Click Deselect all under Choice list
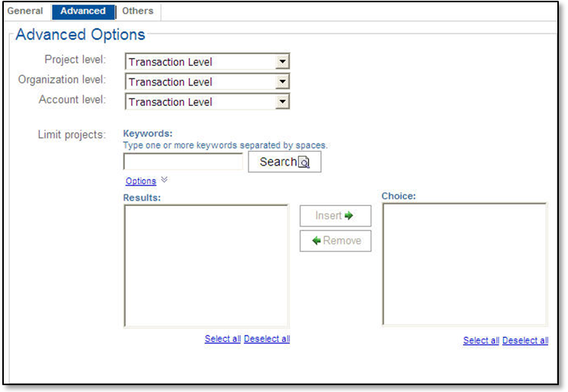 (525, 341)
